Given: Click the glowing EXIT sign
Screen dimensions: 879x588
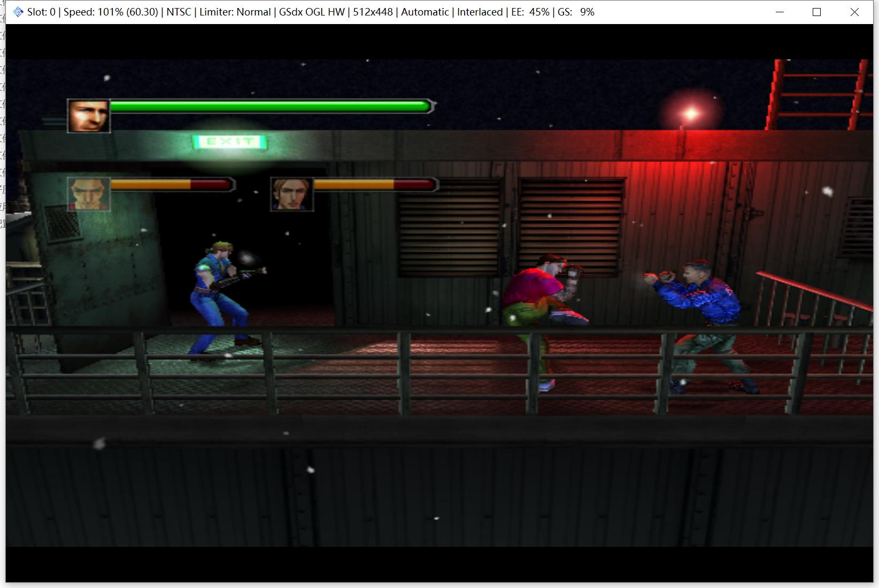Looking at the screenshot, I should tap(230, 142).
